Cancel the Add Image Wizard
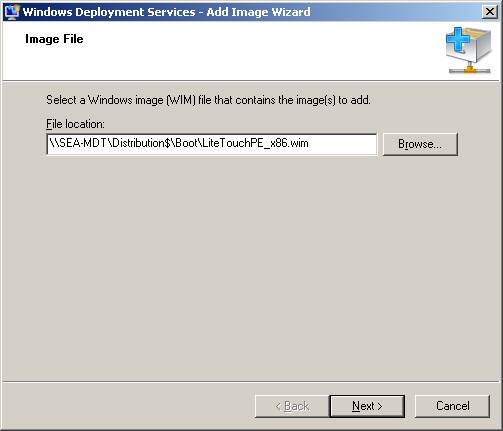Image resolution: width=503 pixels, height=431 pixels. click(452, 406)
